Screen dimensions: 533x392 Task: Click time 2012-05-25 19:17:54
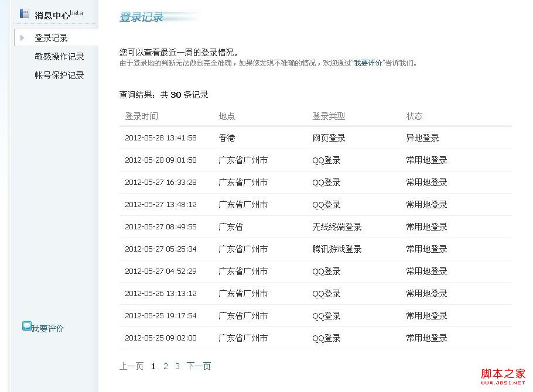coord(161,316)
